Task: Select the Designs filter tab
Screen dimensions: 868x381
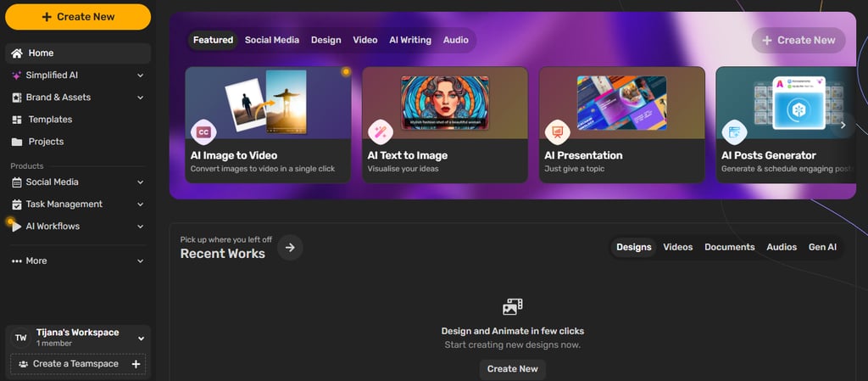Action: tap(634, 247)
